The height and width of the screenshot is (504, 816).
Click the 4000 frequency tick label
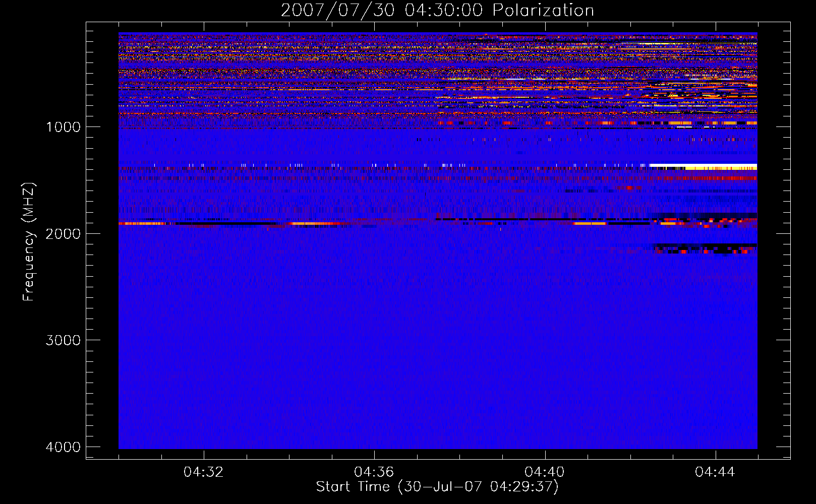coord(63,447)
